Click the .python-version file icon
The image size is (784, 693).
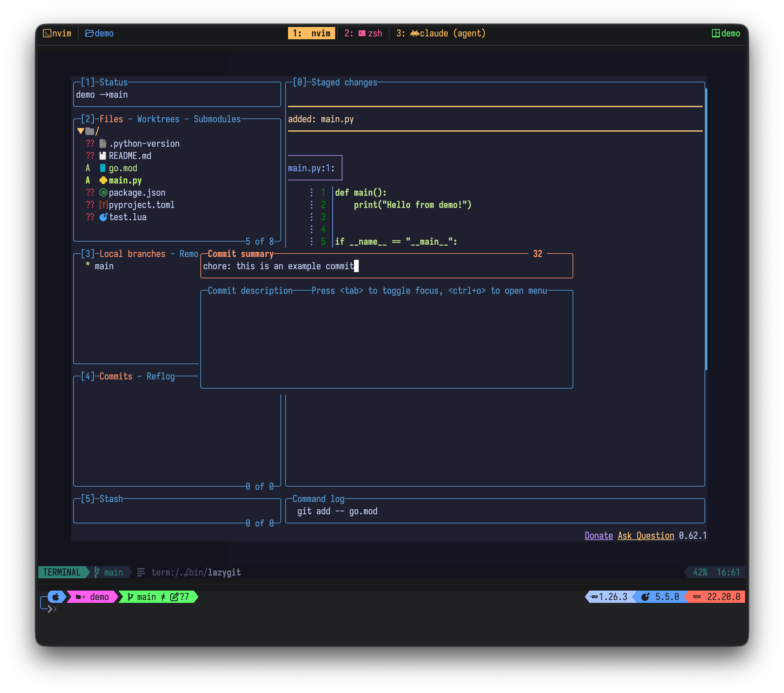103,144
